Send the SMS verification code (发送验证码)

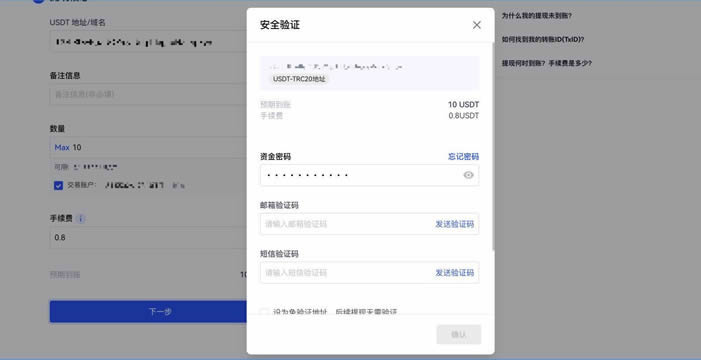pyautogui.click(x=455, y=273)
